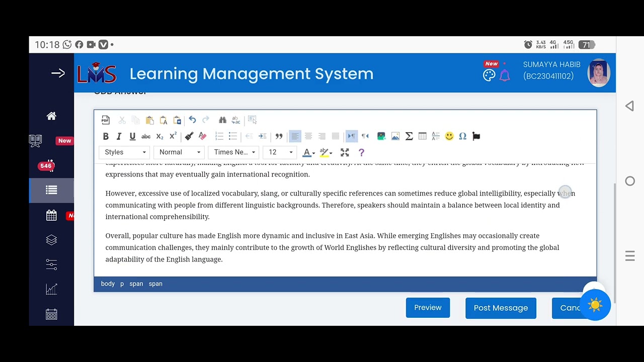Open the stacked layers icon in sidebar
644x362 pixels.
tap(51, 240)
